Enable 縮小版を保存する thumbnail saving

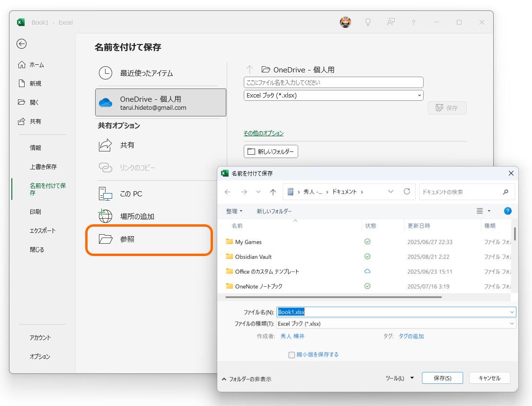click(x=292, y=354)
